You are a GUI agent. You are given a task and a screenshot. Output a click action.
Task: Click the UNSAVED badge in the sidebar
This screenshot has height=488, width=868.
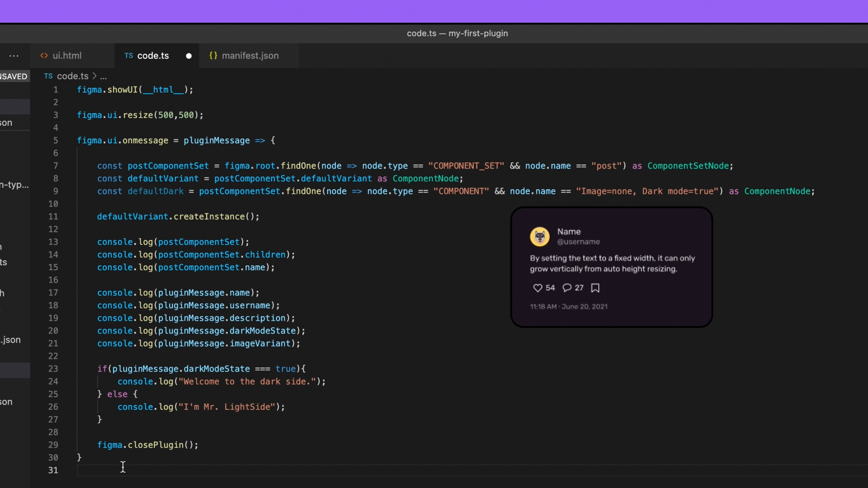(x=14, y=76)
